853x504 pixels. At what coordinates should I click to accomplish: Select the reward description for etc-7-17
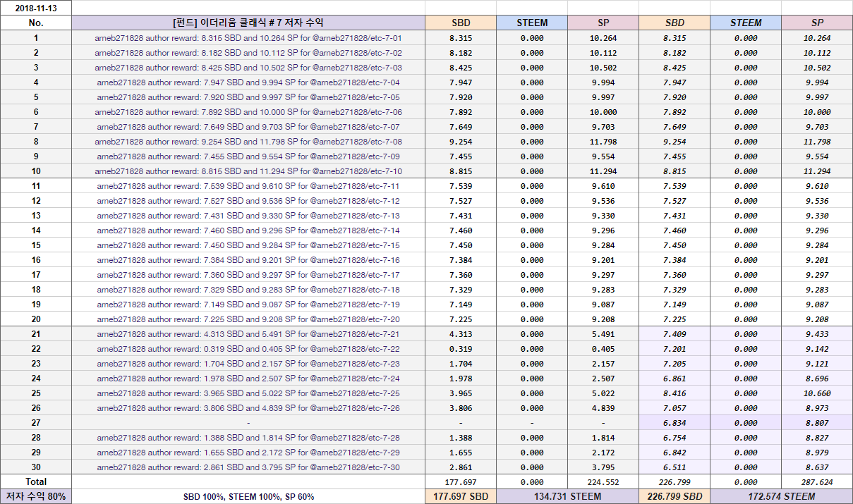point(248,275)
